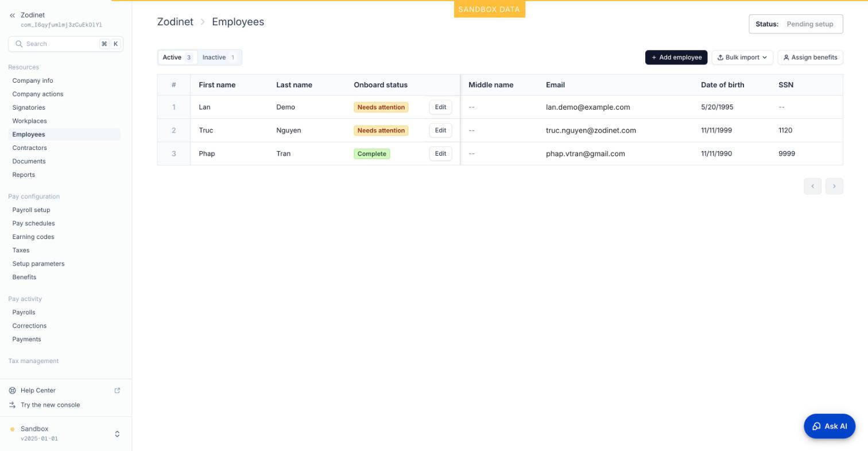Open the Ask AI chat assistant
This screenshot has height=451, width=868.
click(830, 426)
